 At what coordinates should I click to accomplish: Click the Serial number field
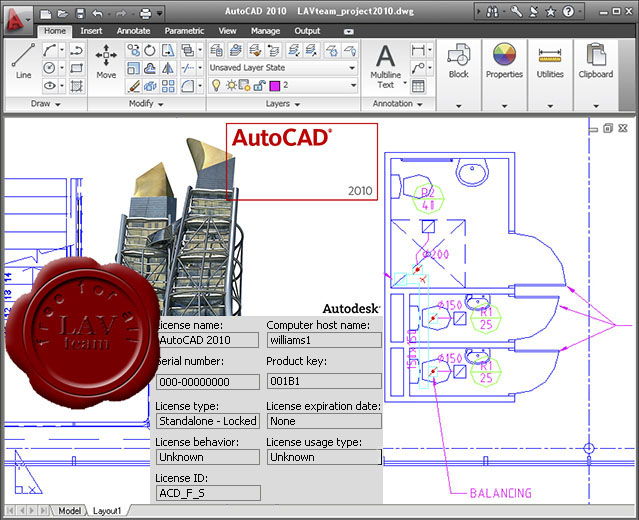pyautogui.click(x=208, y=382)
